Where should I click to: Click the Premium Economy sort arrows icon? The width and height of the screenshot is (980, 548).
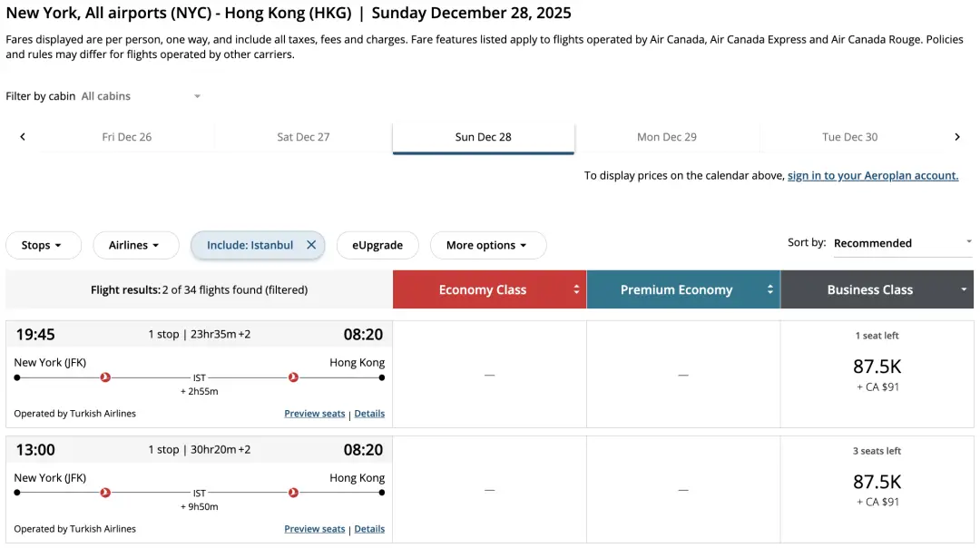point(769,289)
